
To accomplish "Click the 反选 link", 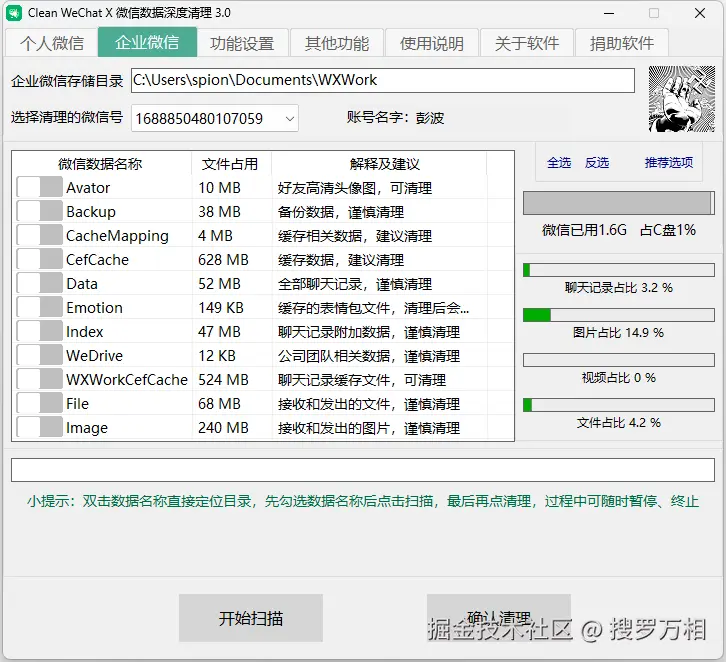I will click(597, 163).
